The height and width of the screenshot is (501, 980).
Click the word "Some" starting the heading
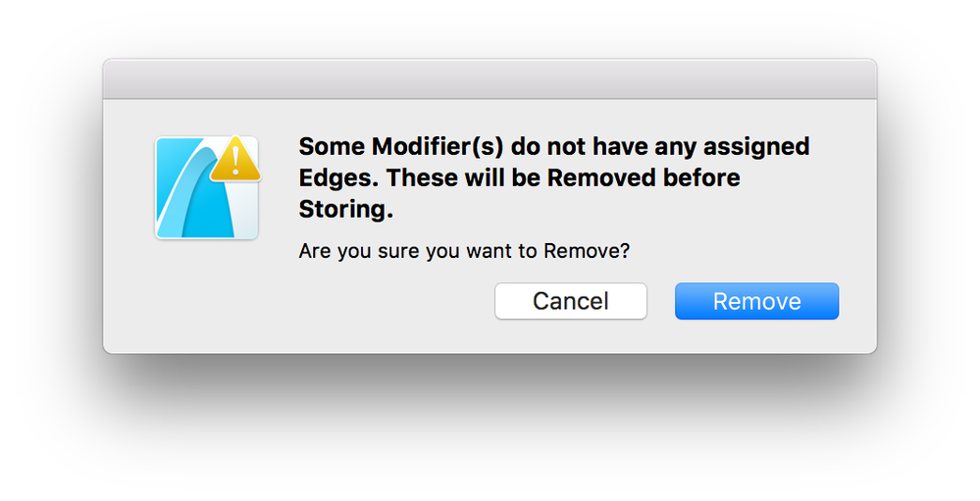(332, 147)
